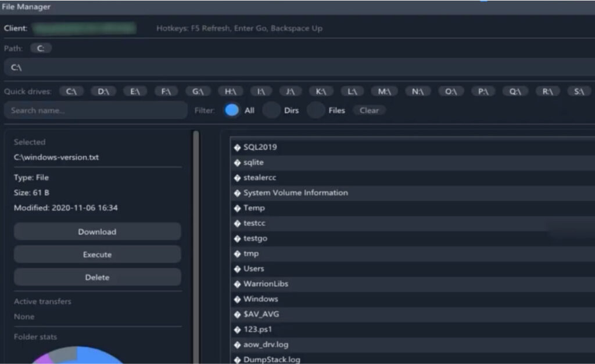Open the testcc folder entry
595x364 pixels.
pos(255,223)
